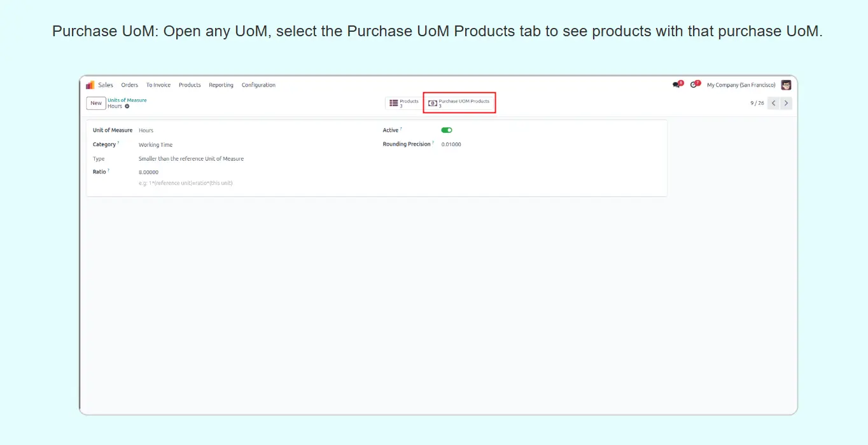The height and width of the screenshot is (445, 868).
Task: Open the messages chat bubble icon
Action: (x=676, y=85)
